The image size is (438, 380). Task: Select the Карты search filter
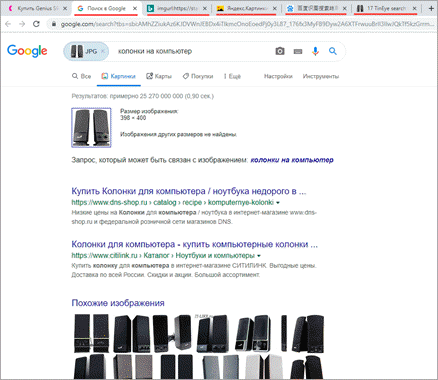tap(159, 76)
